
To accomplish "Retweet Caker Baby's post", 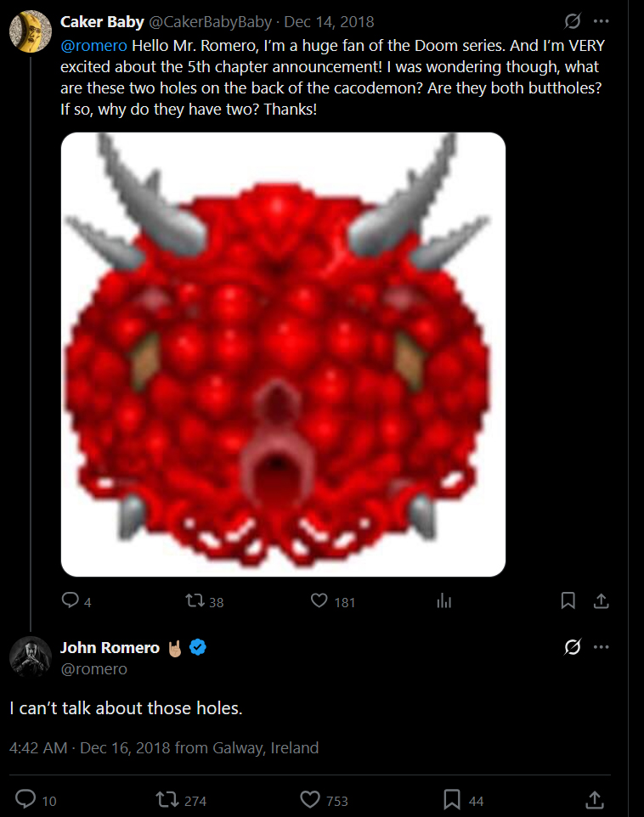I will coord(195,601).
